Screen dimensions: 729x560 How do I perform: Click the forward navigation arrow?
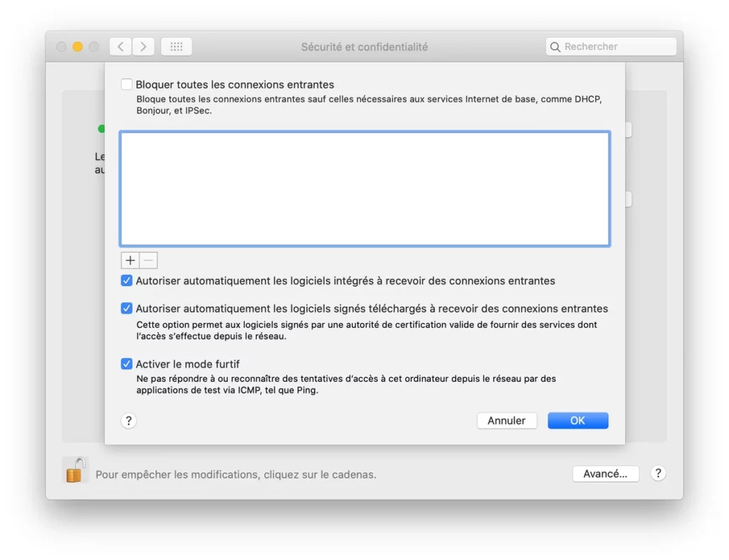[143, 47]
